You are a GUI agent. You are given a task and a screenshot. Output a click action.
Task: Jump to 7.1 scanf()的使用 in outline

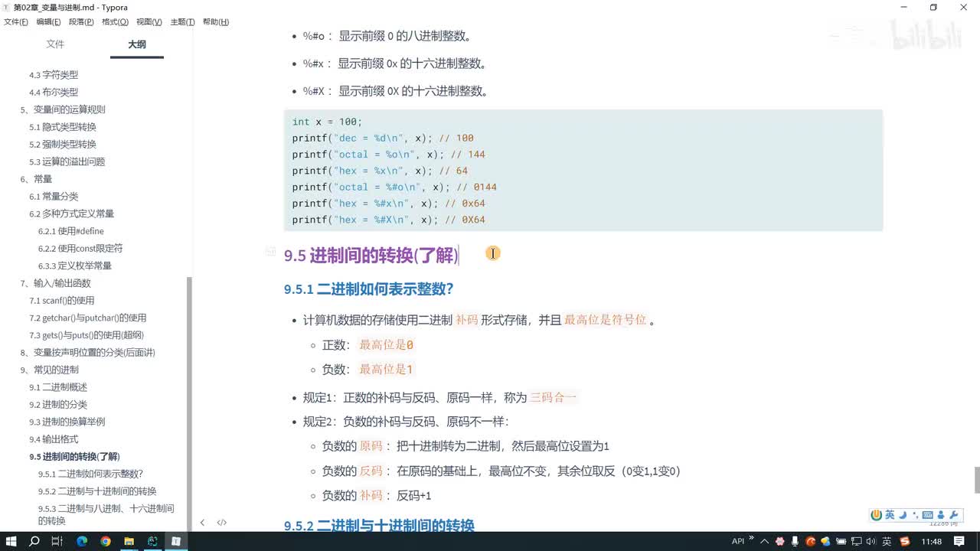coord(62,301)
